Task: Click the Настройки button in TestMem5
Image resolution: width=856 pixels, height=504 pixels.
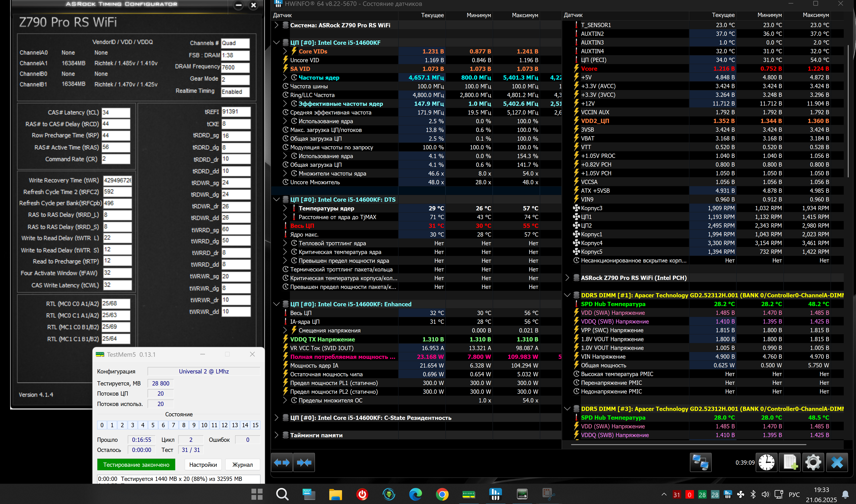Action: (x=203, y=465)
